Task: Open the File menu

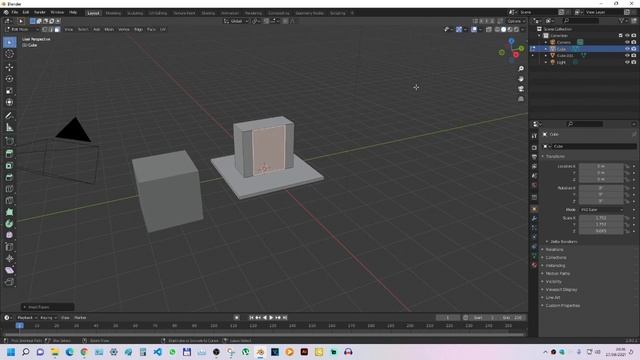Action: coord(15,12)
